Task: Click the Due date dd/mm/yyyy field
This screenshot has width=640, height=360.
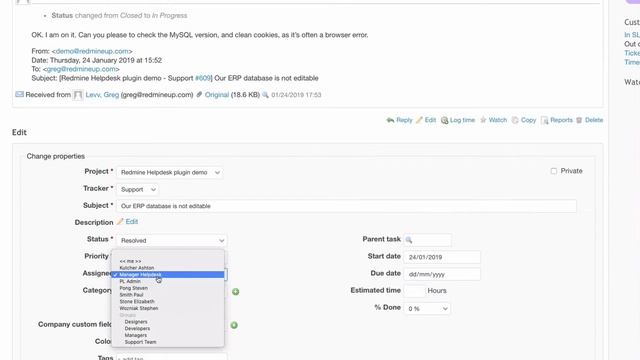Action: pos(442,274)
